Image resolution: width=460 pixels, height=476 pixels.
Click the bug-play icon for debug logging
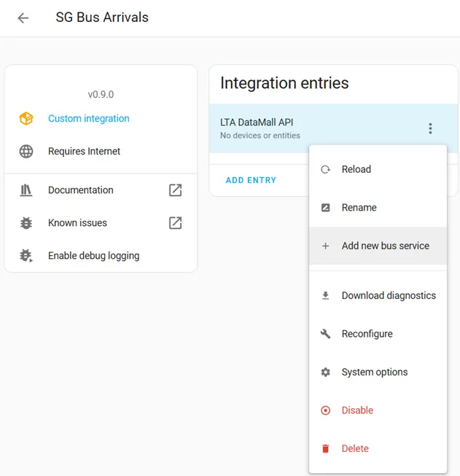click(x=26, y=256)
